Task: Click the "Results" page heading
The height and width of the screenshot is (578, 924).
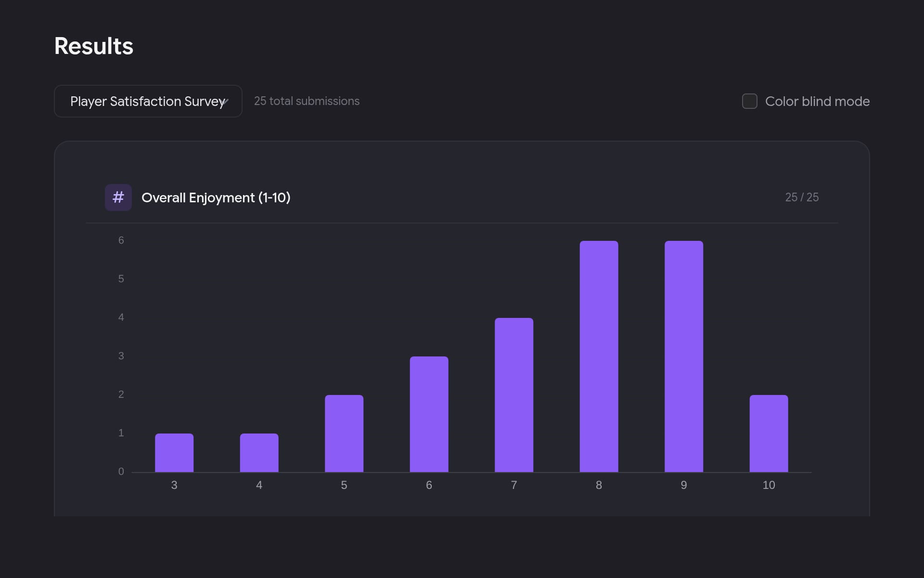Action: (94, 46)
